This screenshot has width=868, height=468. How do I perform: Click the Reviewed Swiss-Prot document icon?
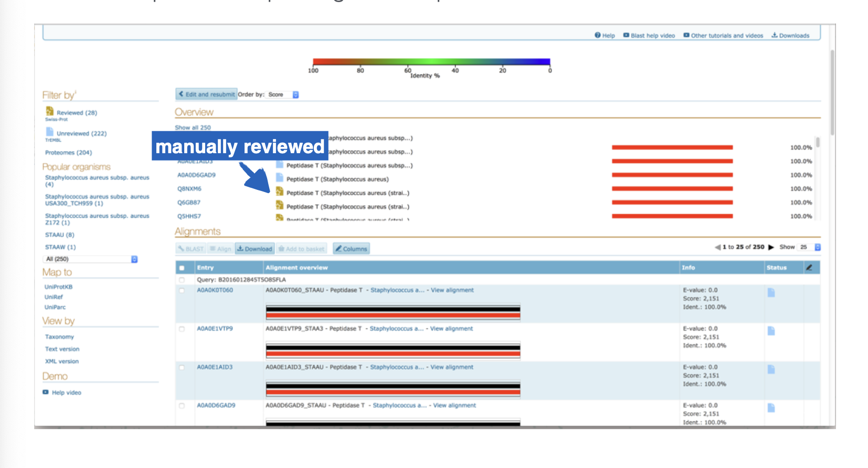pos(50,111)
